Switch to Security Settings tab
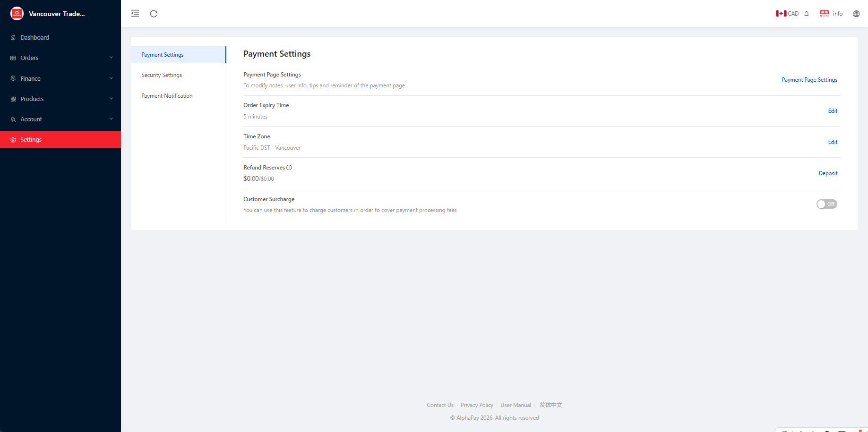Image resolution: width=868 pixels, height=432 pixels. [162, 75]
